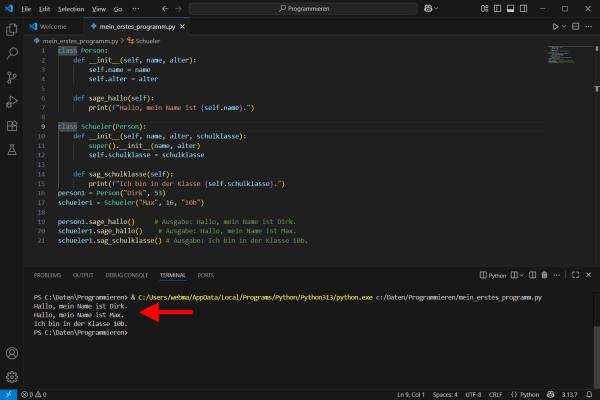Change line endings via CRLF
This screenshot has height=400, width=600.
coord(496,395)
